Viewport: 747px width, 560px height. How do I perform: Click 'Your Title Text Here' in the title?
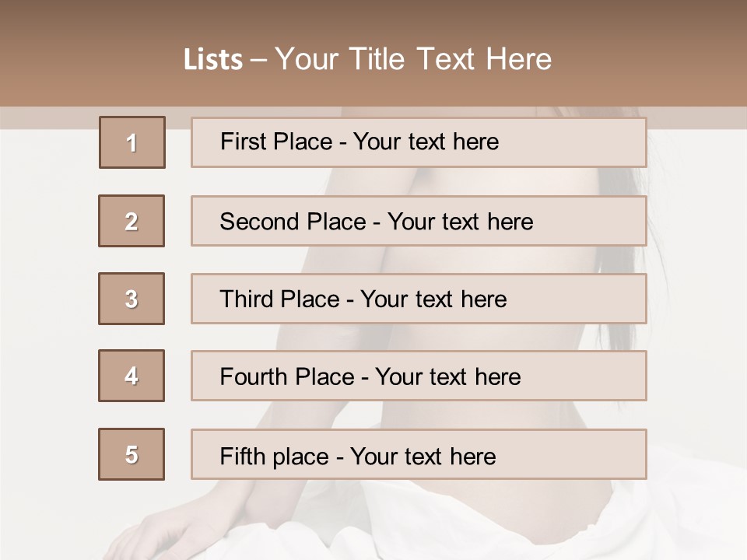pyautogui.click(x=413, y=59)
